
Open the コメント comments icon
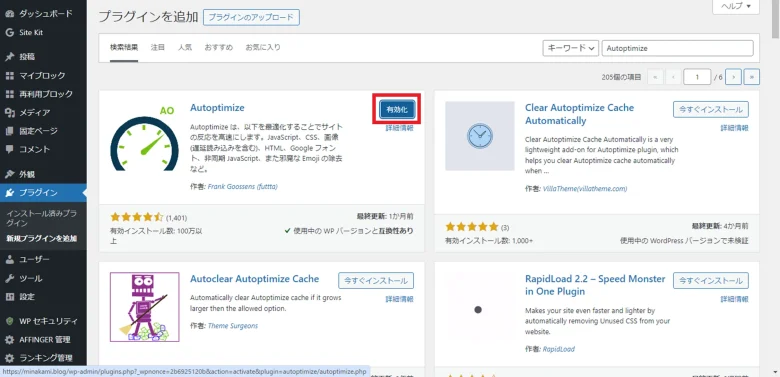coord(9,150)
